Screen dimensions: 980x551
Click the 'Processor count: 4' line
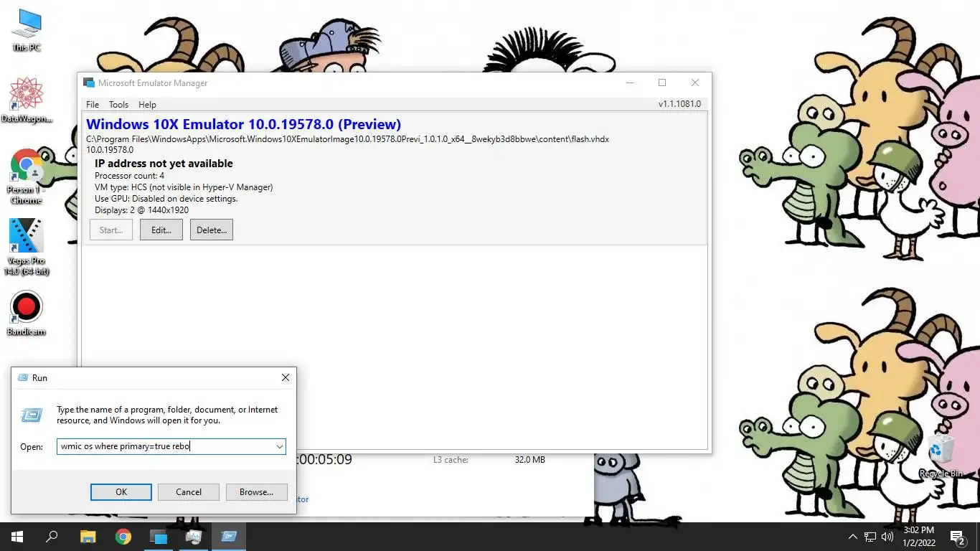[129, 176]
